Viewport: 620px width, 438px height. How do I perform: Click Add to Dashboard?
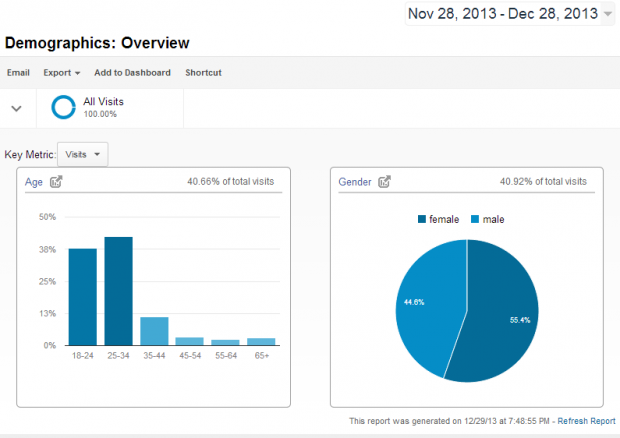tap(132, 73)
